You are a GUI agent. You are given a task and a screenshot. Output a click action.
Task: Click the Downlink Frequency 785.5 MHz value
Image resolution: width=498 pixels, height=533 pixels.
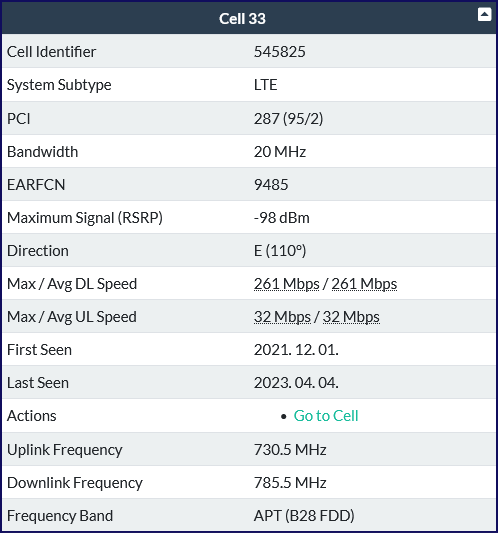(x=290, y=483)
